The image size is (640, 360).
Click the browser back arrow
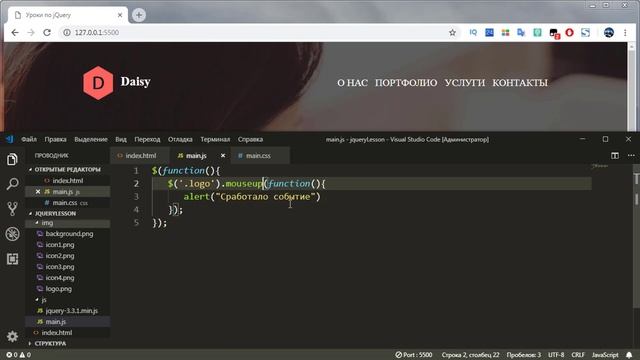pos(15,32)
